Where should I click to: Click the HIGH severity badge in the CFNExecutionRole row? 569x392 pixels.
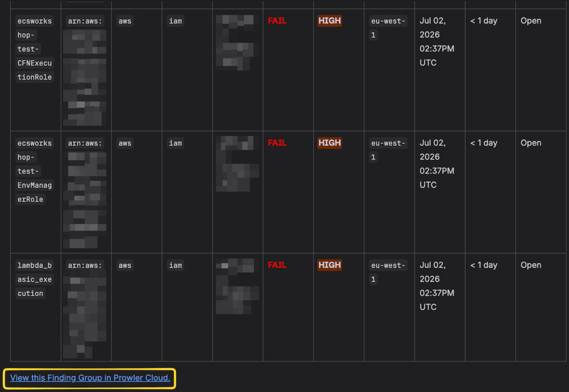[329, 21]
